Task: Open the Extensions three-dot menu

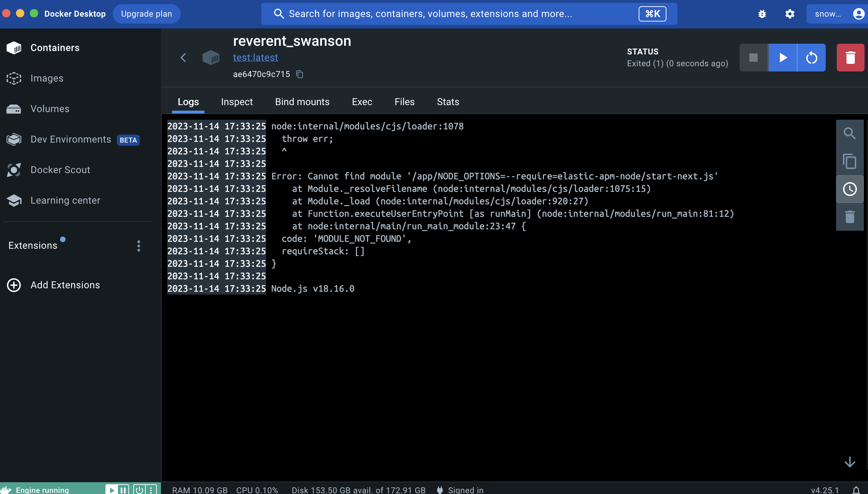Action: 139,246
